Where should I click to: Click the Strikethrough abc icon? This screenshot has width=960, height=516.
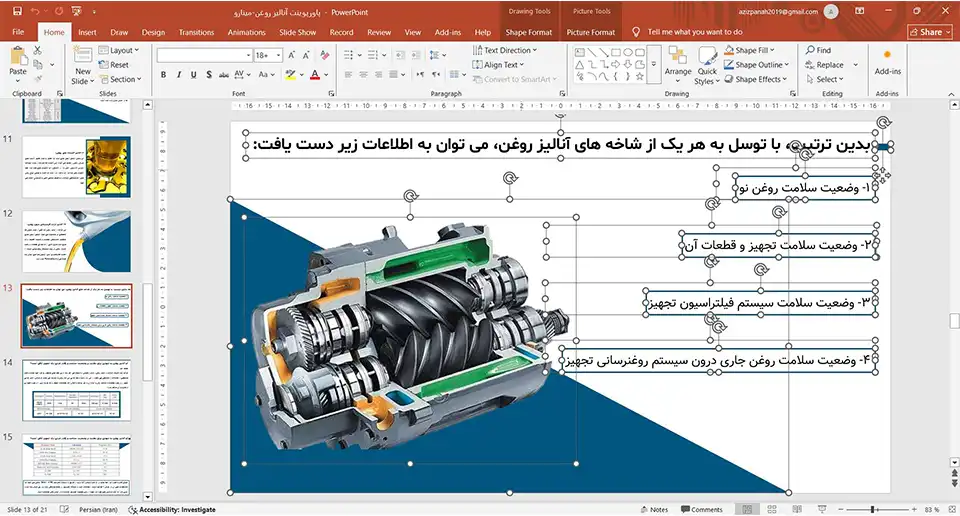pyautogui.click(x=223, y=75)
